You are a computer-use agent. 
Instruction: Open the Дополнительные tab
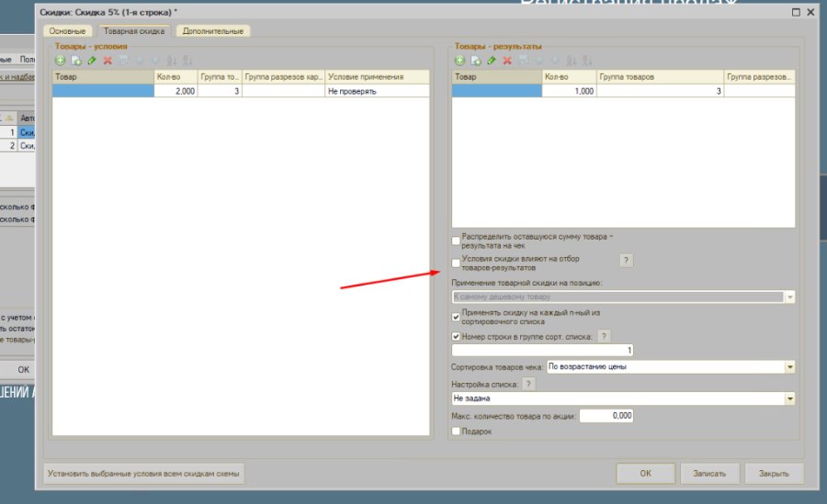pos(213,31)
